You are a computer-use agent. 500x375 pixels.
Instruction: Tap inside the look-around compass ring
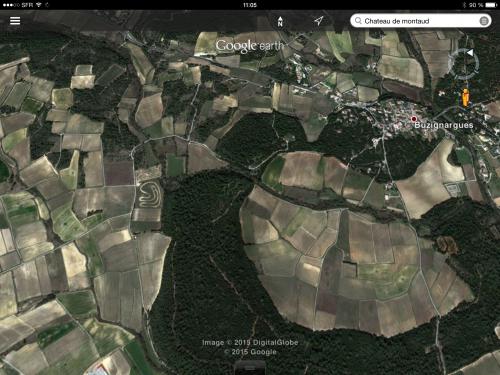click(x=464, y=64)
